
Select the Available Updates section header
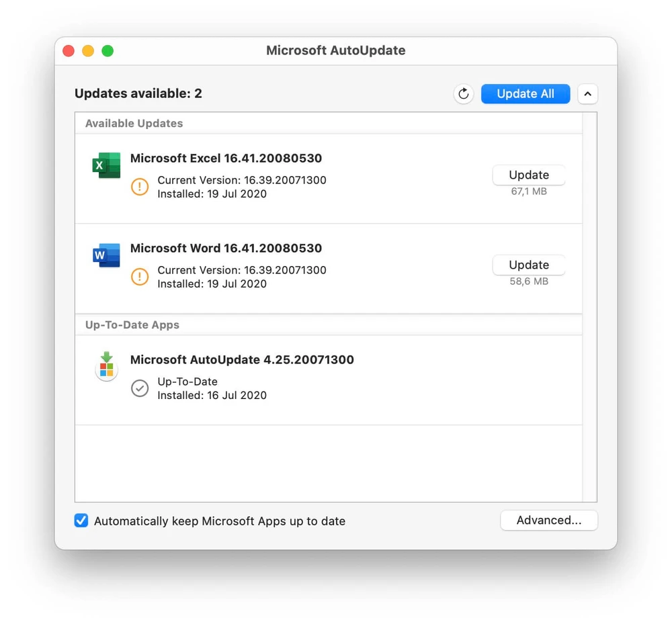[134, 124]
